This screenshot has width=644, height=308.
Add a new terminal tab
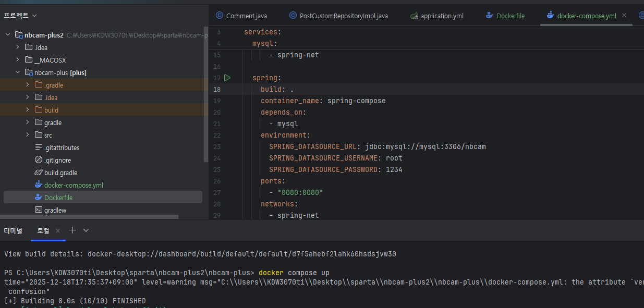point(72,230)
